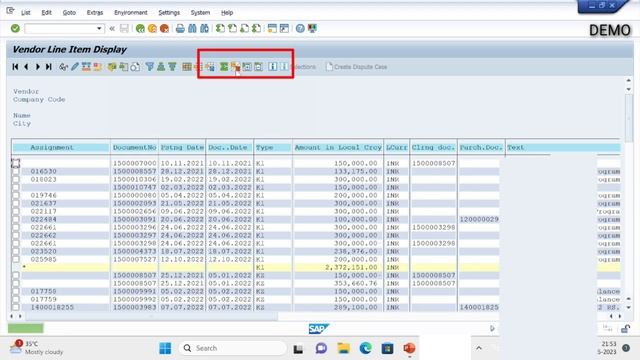Click the Sort Descending icon
The height and width of the screenshot is (360, 640).
coord(172,67)
